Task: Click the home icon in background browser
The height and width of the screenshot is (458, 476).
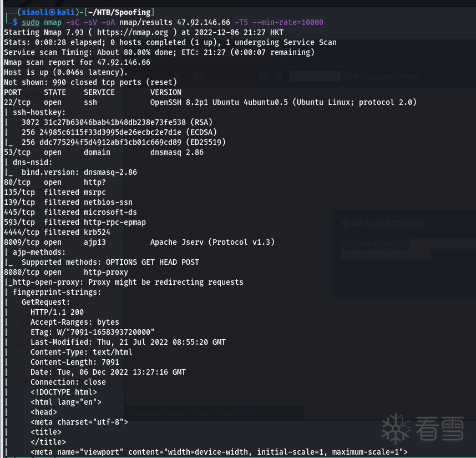Action: [x=198, y=77]
